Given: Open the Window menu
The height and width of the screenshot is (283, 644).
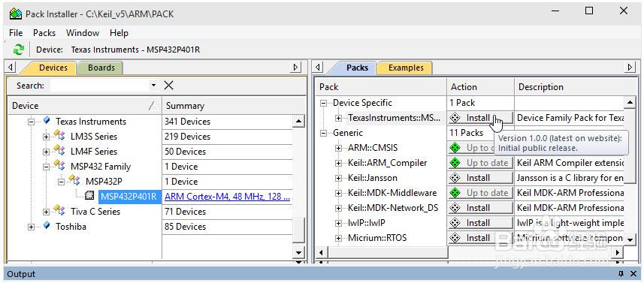Looking at the screenshot, I should [83, 33].
